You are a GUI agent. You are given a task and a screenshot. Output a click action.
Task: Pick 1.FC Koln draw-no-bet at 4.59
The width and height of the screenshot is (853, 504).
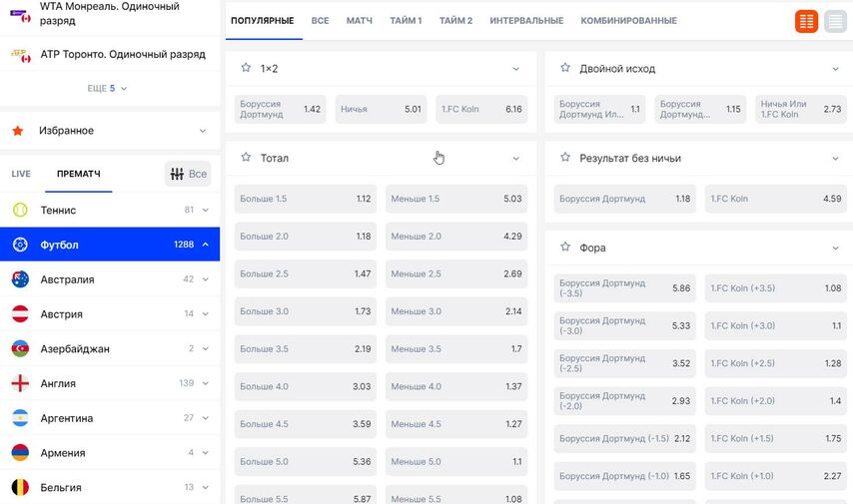(x=776, y=199)
